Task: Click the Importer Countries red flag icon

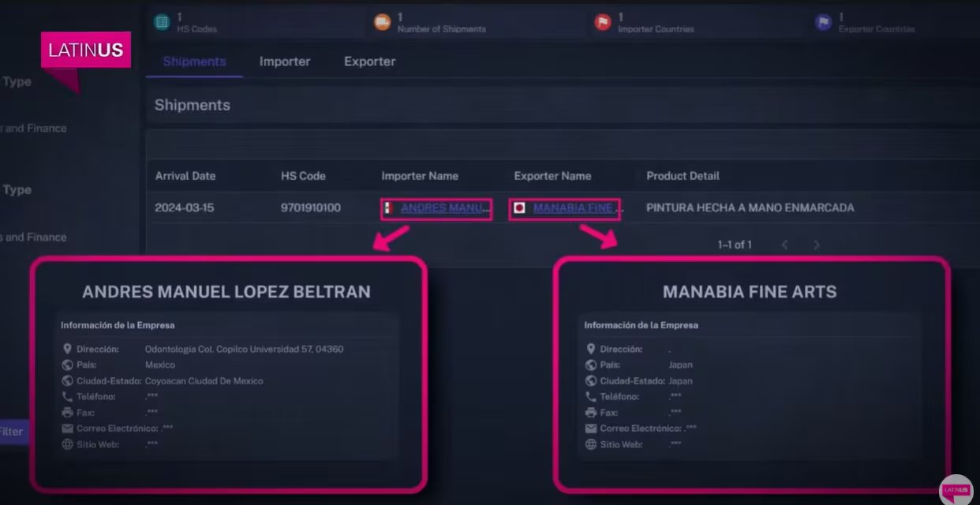Action: [x=603, y=22]
